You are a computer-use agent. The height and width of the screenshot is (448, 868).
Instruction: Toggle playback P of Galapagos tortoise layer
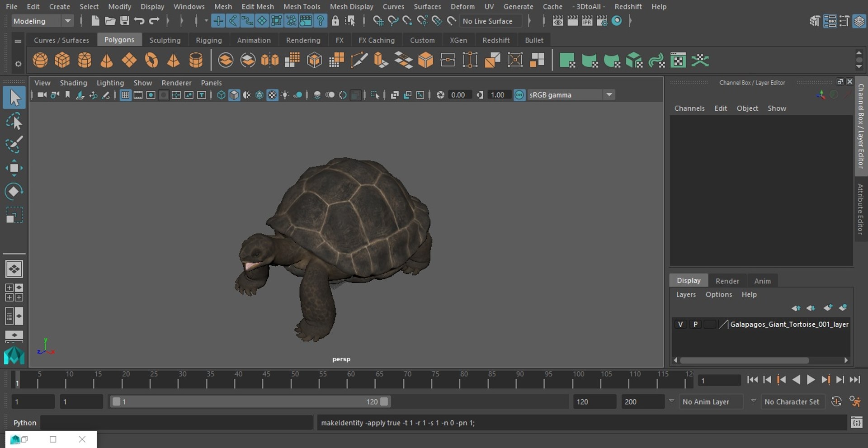tap(695, 324)
